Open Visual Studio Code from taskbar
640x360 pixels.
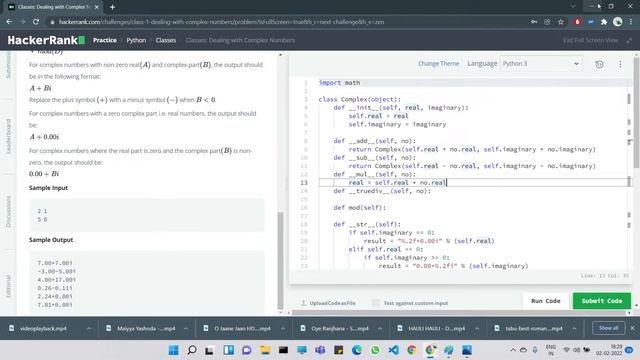(x=393, y=350)
